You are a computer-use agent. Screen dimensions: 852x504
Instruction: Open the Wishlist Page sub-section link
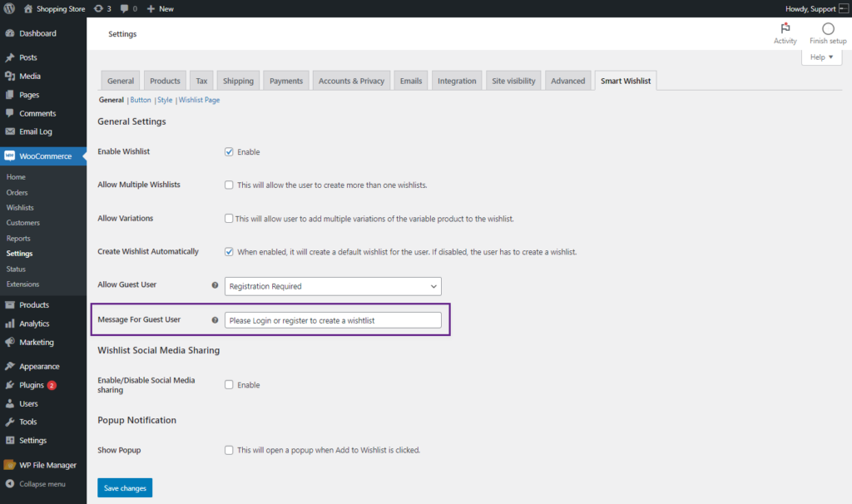click(x=200, y=100)
